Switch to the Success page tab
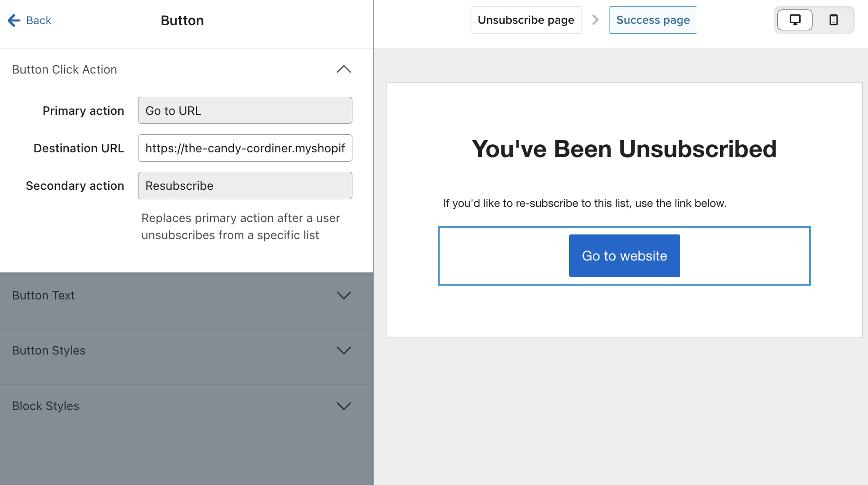Image resolution: width=868 pixels, height=485 pixels. point(653,20)
